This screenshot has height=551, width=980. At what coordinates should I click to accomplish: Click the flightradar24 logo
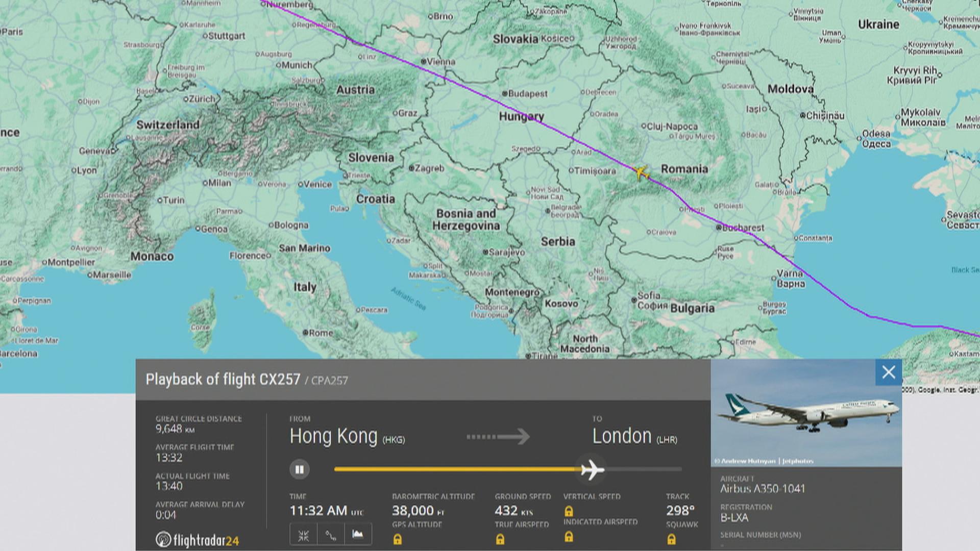197,540
